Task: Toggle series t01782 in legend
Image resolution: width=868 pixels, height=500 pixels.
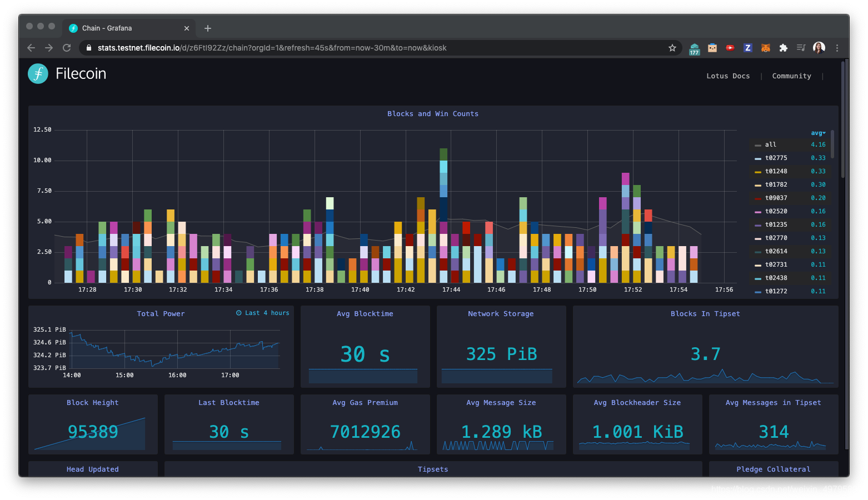Action: [776, 184]
